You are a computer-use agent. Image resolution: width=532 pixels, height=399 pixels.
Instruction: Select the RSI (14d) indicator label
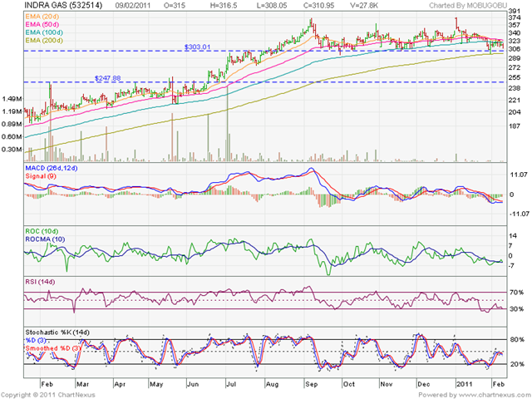click(x=40, y=282)
